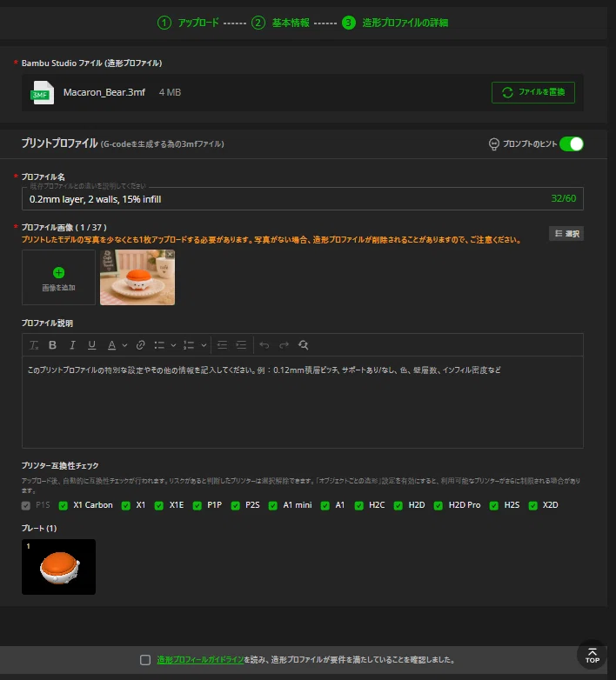Click the 画像を追加 add image label
This screenshot has width=616, height=680.
[58, 288]
